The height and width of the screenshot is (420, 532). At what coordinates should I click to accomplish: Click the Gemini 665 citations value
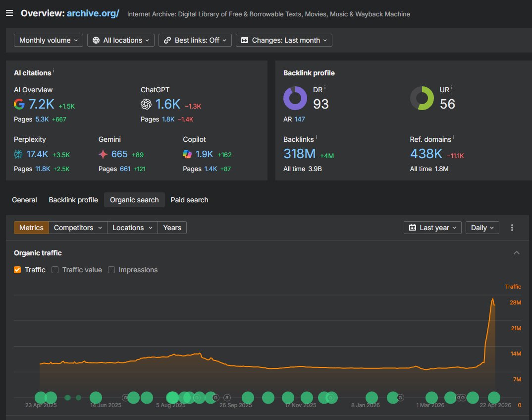click(x=119, y=155)
